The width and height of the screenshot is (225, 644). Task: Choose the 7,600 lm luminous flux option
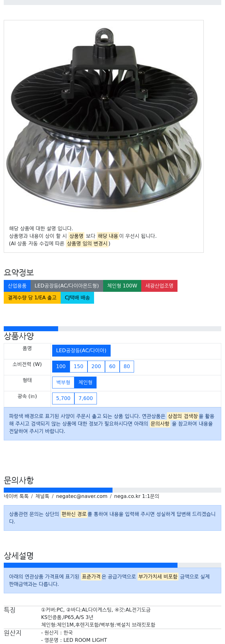pyautogui.click(x=86, y=398)
